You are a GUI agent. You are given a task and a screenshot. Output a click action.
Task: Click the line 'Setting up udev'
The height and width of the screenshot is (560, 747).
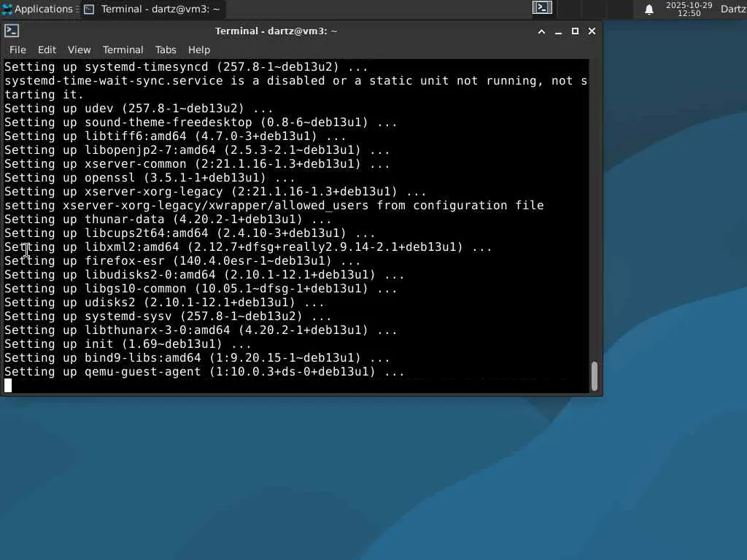tap(139, 109)
